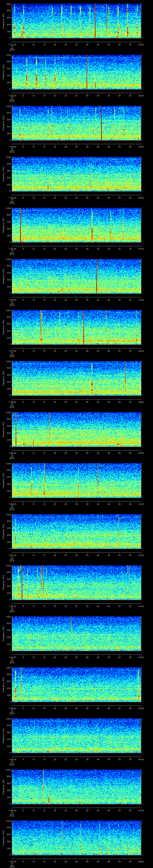This screenshot has height=868, width=153.
Task: Click the 7:36:00 start time label
Action: click(12, 300)
